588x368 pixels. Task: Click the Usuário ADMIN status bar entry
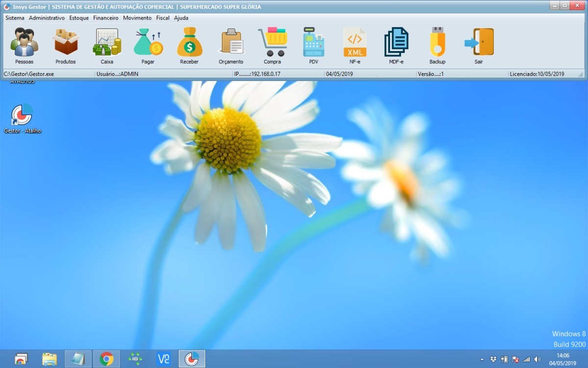pos(118,74)
